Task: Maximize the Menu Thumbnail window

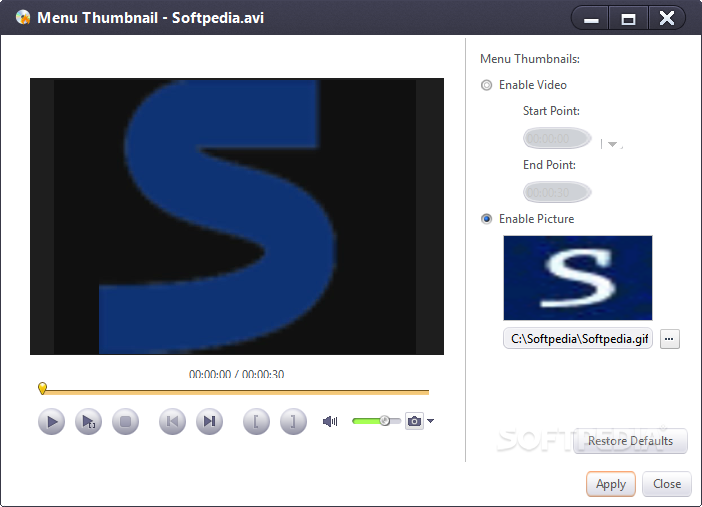Action: tap(628, 19)
